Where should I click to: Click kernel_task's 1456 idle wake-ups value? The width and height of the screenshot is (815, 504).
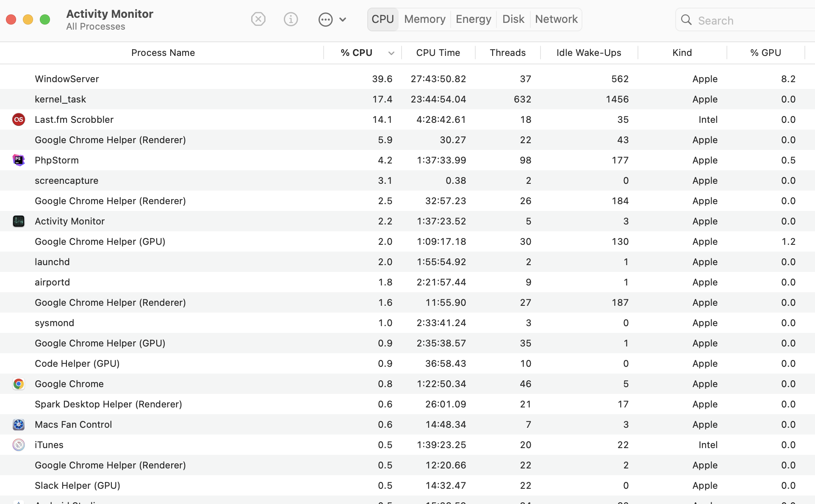click(x=617, y=99)
